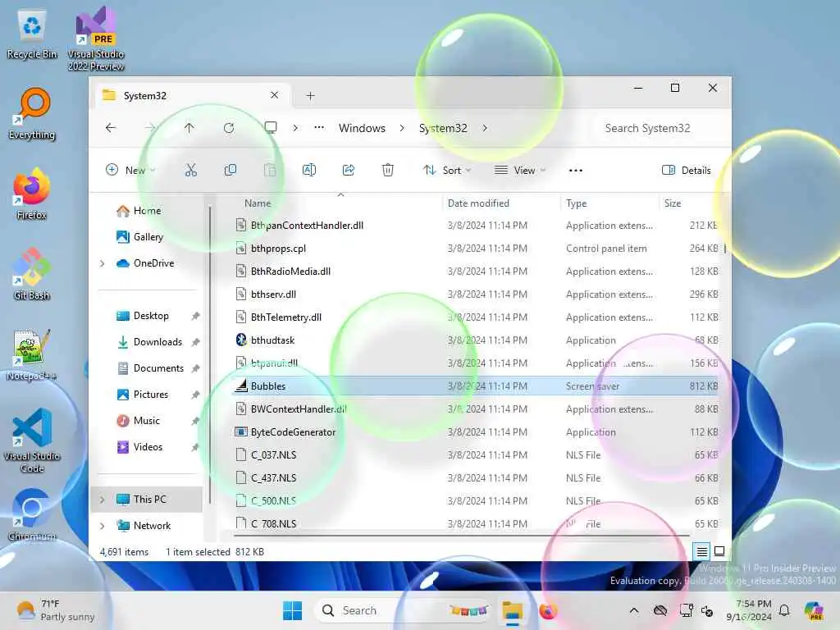Click the Cut scissors icon
840x630 pixels.
coord(190,171)
